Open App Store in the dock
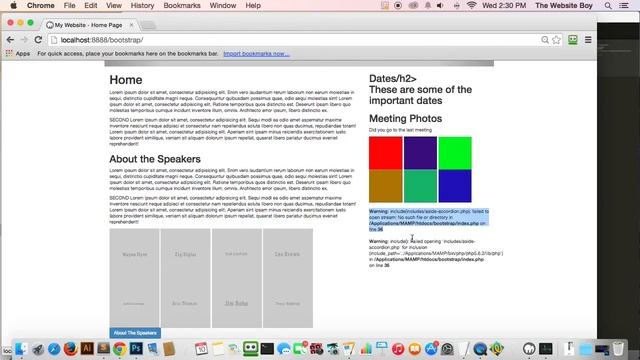Screen dimensions: 640x360 (x=431, y=349)
